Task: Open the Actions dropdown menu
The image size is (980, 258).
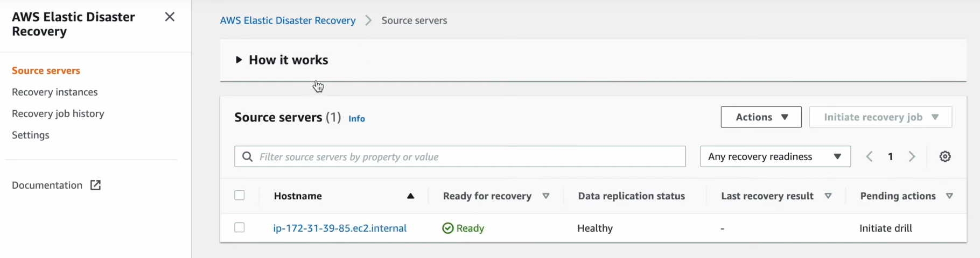Action: 761,117
